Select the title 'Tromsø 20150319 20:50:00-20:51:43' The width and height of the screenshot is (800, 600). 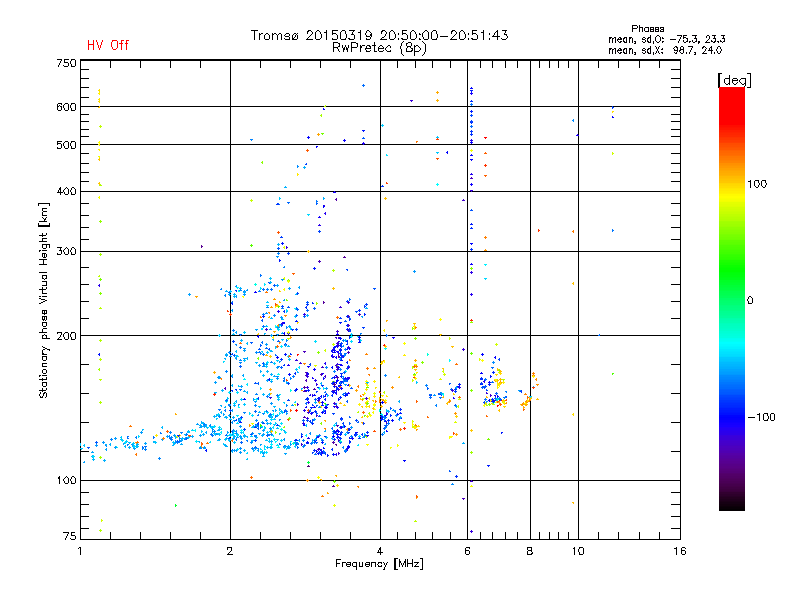coord(379,35)
